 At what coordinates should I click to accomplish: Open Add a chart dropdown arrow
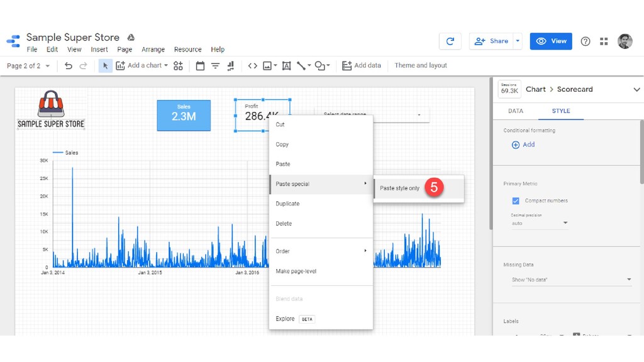[x=166, y=65]
